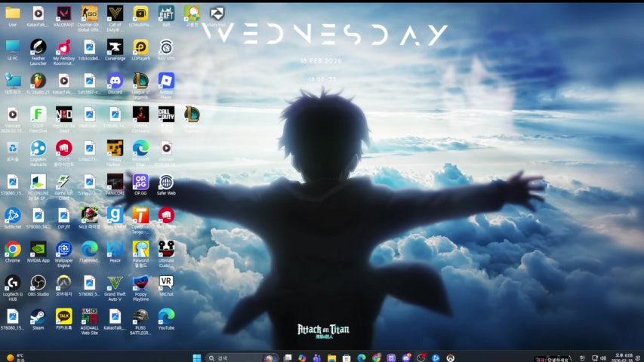The width and height of the screenshot is (644, 362).
Task: Open Freddy Fazbear pixel-face shortcut
Action: coord(115,153)
